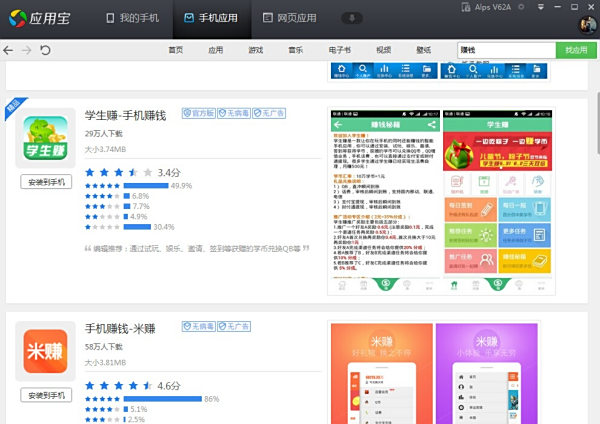The height and width of the screenshot is (424, 600).
Task: Click the user avatar picture
Action: pyautogui.click(x=587, y=25)
